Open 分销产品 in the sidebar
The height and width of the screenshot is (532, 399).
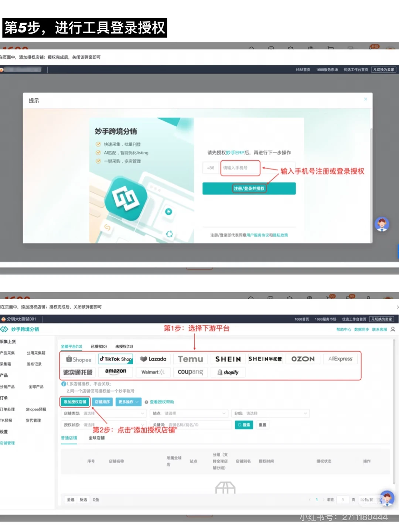pyautogui.click(x=7, y=386)
